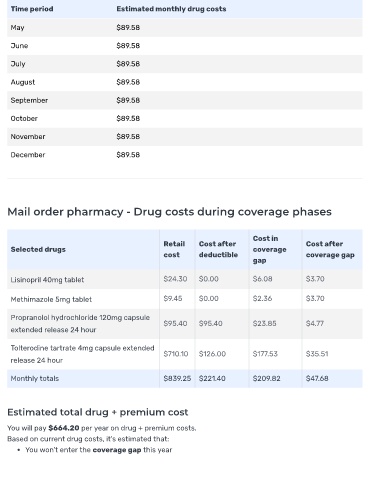Click the Cost in coverage gap header
370x480 pixels.
(269, 249)
